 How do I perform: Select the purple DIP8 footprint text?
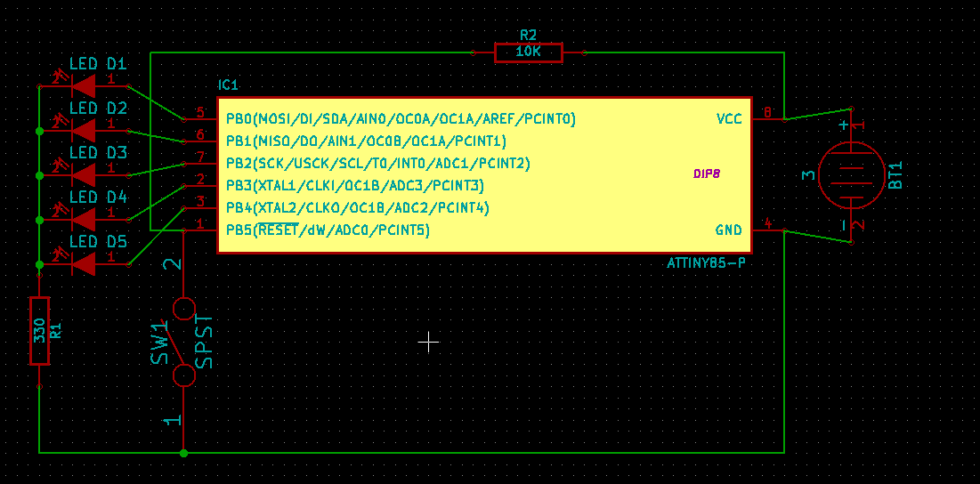click(x=706, y=174)
